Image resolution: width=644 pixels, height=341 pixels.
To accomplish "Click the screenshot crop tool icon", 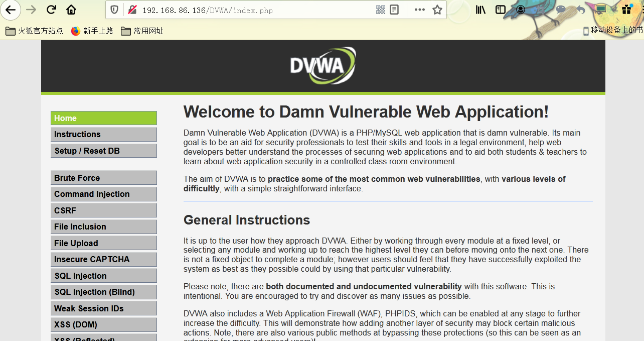I will (x=541, y=10).
